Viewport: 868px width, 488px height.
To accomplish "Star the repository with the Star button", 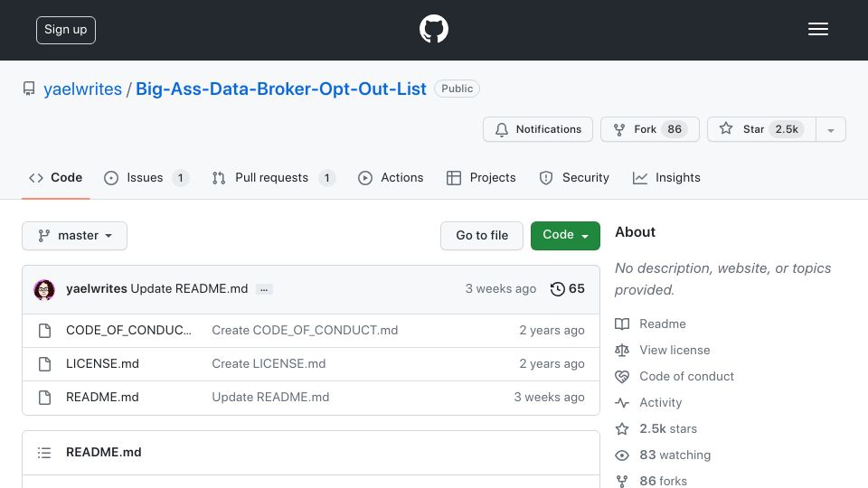I will 761,129.
